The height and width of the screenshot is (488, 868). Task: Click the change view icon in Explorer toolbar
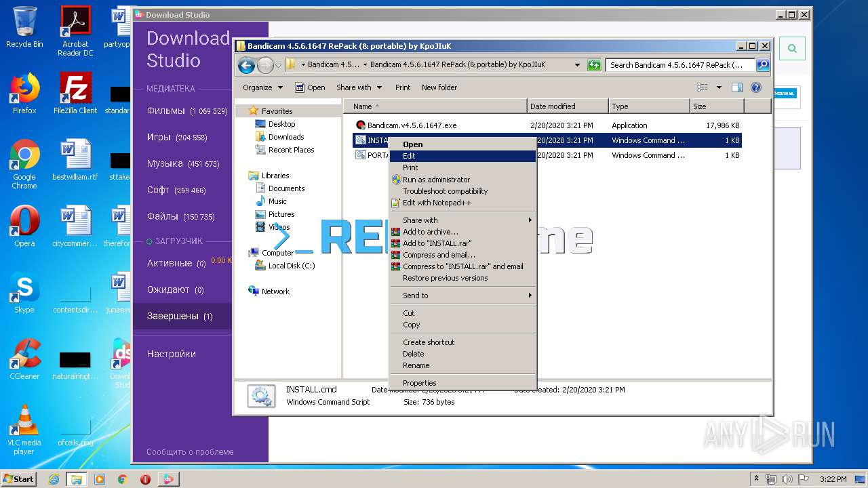coord(703,87)
